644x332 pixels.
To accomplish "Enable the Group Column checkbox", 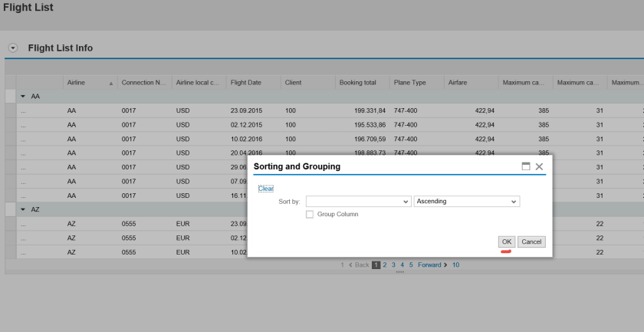I will point(310,214).
